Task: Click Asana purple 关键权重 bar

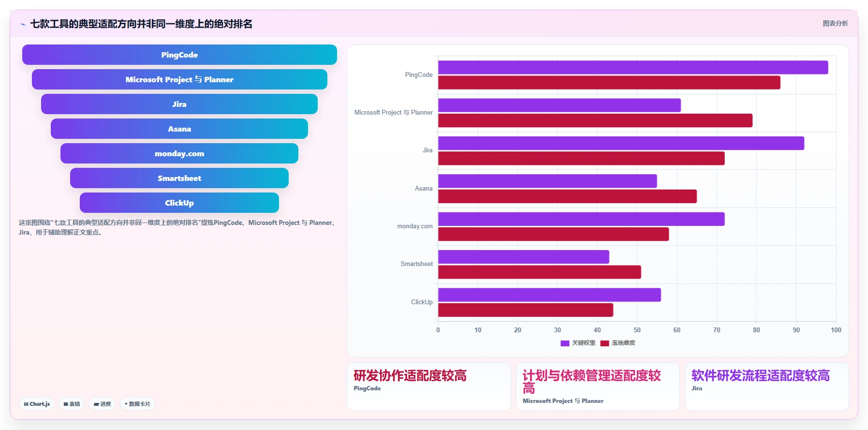Action: coord(547,181)
